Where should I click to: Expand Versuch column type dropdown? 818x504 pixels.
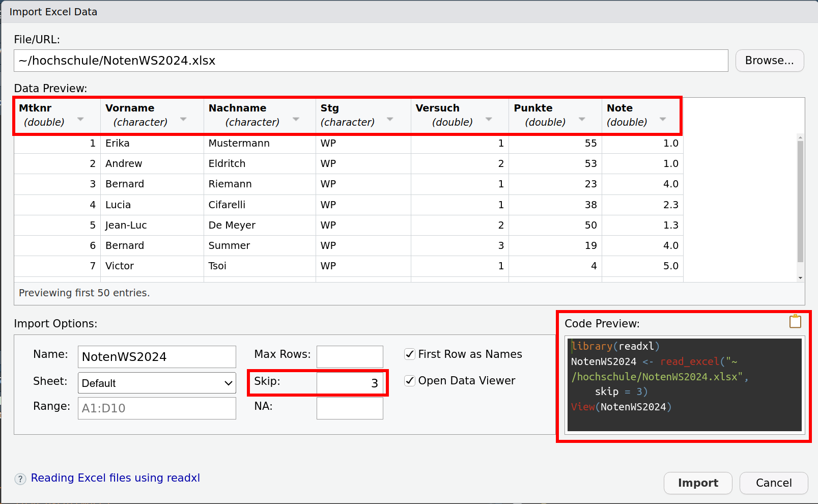(489, 120)
